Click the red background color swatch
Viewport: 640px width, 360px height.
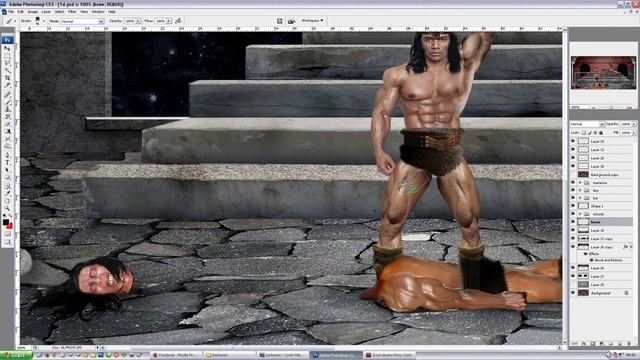pos(9,226)
